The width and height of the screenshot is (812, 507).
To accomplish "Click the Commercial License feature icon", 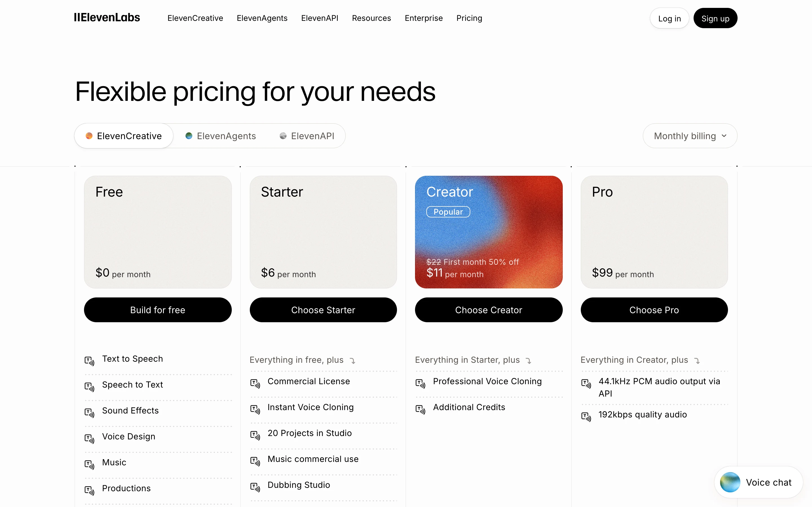I will click(x=255, y=383).
